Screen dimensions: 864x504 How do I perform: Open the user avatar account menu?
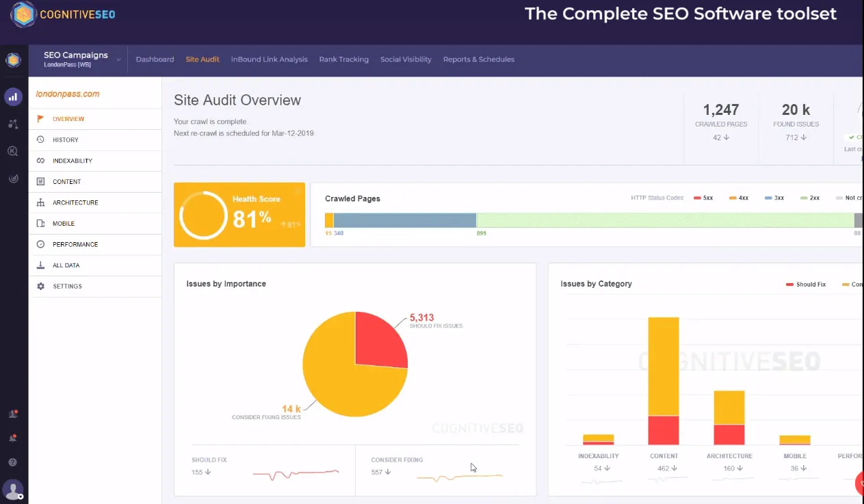(x=13, y=490)
